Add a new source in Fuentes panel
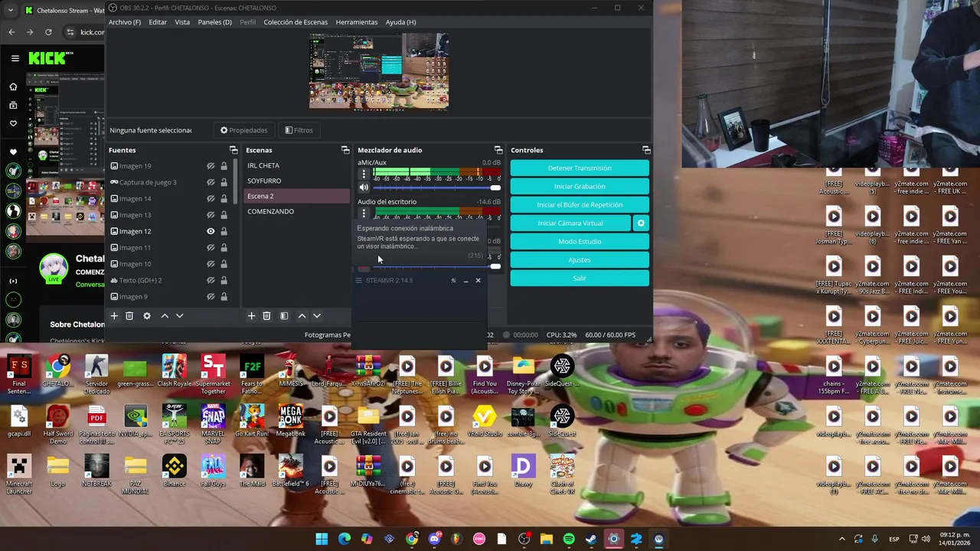Screen dimensions: 980x551 [114, 316]
